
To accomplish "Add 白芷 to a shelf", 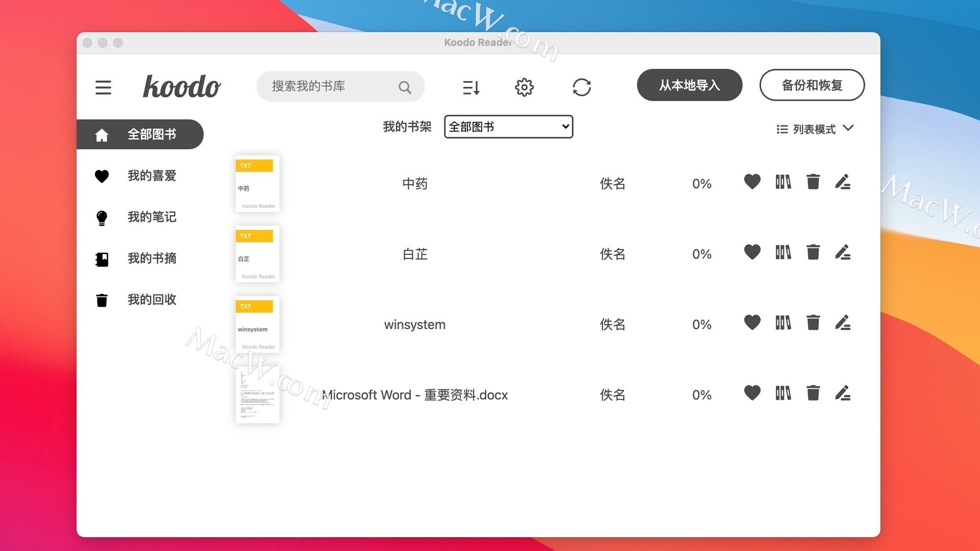I will (783, 252).
